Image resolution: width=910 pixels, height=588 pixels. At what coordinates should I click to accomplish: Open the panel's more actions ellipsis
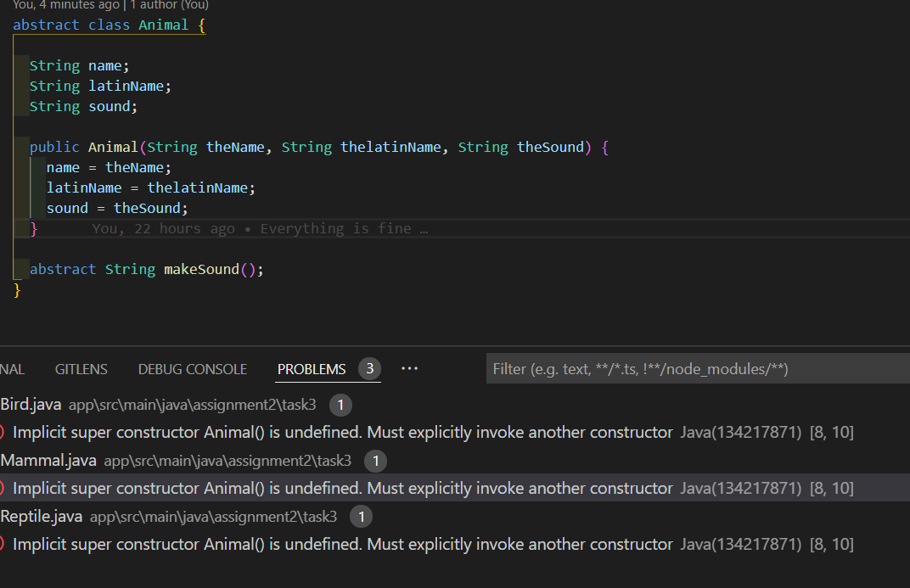(410, 369)
